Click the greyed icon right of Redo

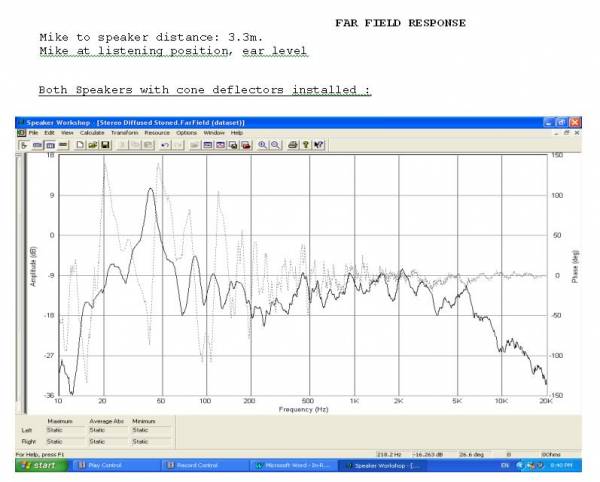coord(194,145)
